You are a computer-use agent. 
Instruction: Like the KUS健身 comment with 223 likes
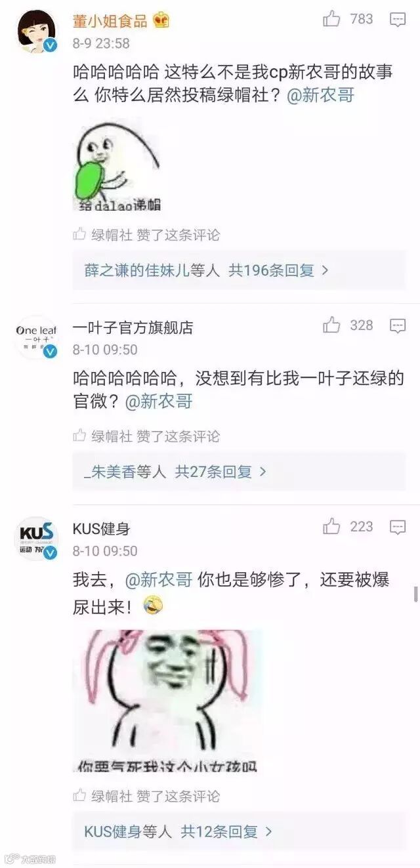point(332,526)
